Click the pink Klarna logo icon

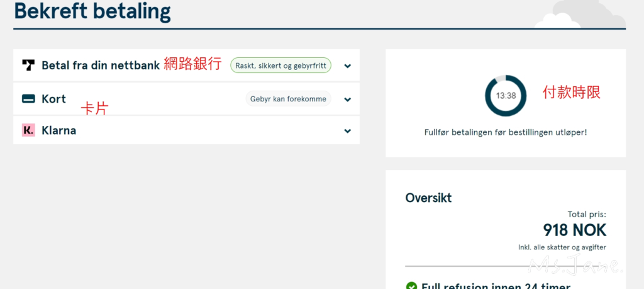click(x=28, y=130)
